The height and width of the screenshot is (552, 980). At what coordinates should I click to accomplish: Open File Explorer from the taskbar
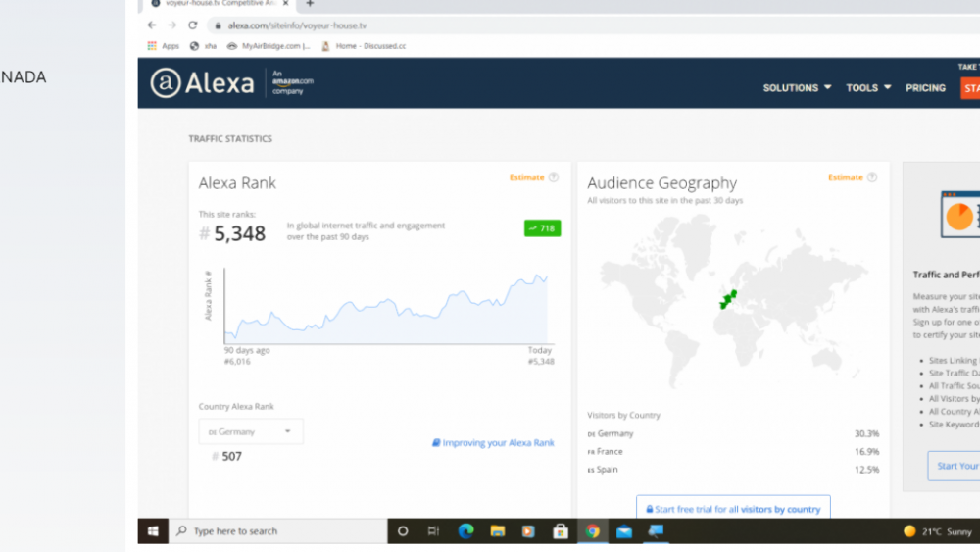coord(498,531)
